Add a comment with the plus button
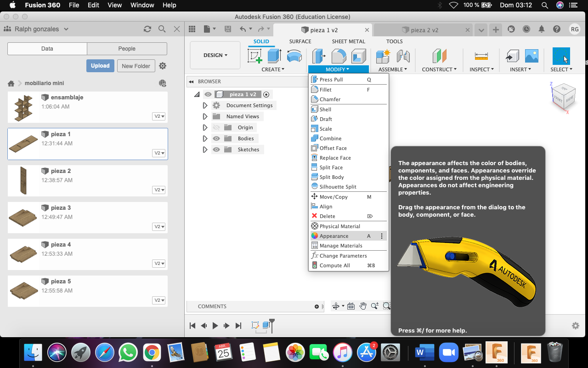 [317, 306]
